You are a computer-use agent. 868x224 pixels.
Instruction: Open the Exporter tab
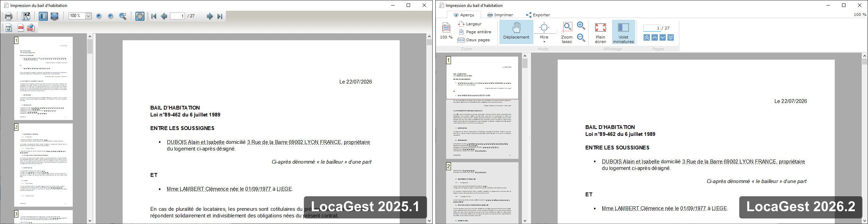[538, 15]
